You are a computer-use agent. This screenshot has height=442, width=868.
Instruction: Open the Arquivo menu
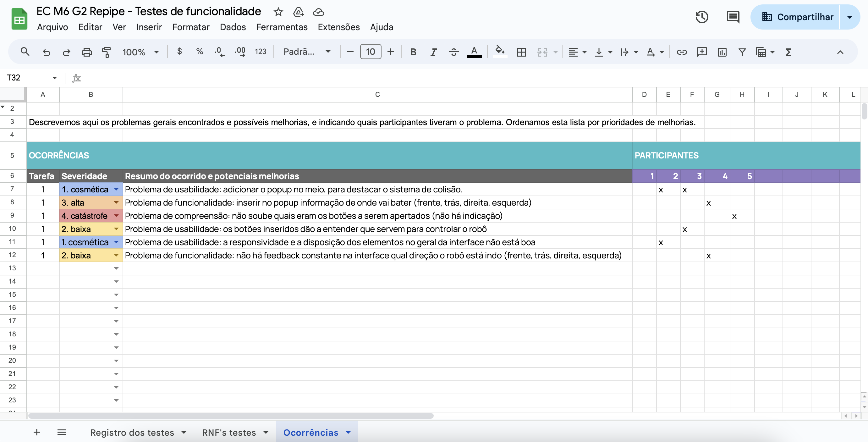tap(52, 27)
